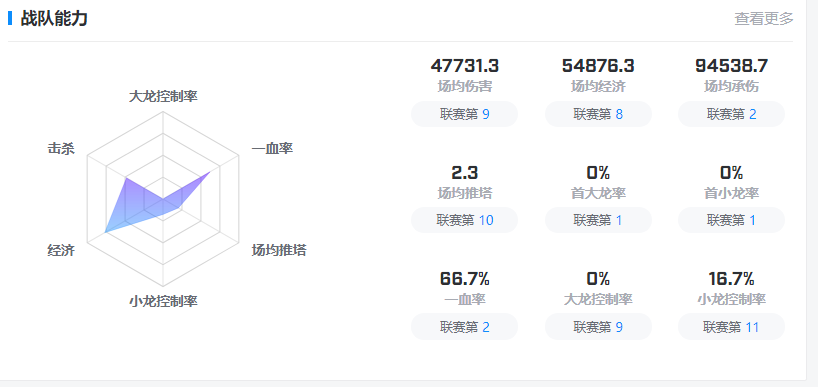
Task: Click the 联赛第 1 badge under 首大龙率
Action: click(x=598, y=220)
